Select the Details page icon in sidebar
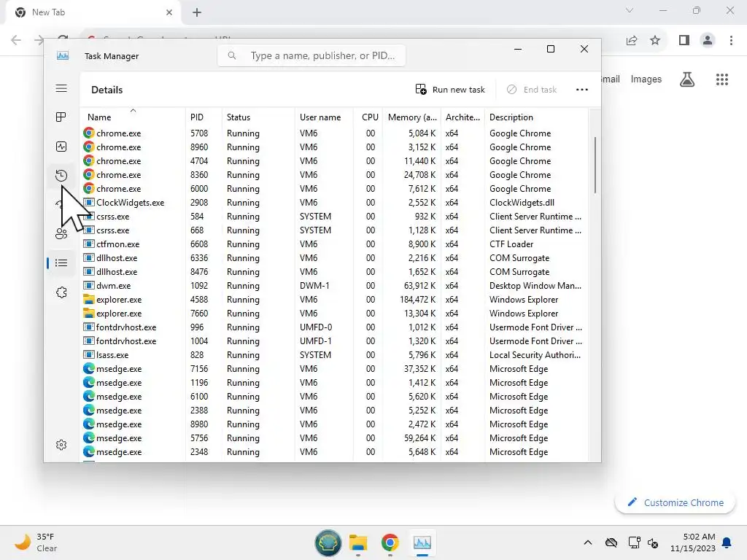The width and height of the screenshot is (747, 560). 61,262
